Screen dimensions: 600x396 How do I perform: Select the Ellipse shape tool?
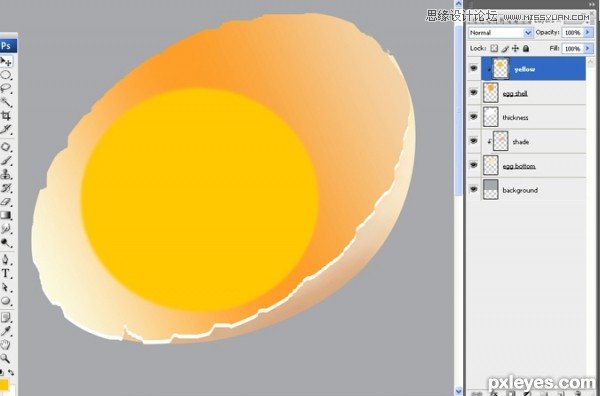click(x=6, y=301)
